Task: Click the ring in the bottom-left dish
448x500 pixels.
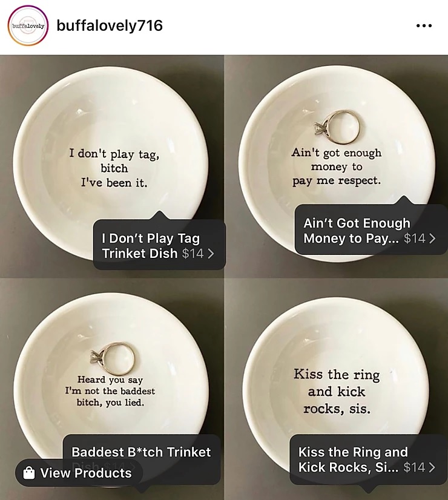Action: [112, 358]
